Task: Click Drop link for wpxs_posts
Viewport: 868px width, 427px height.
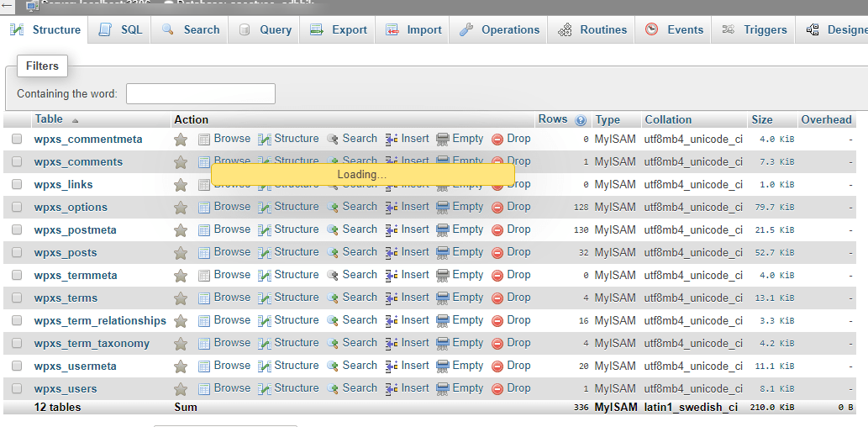Action: click(518, 252)
